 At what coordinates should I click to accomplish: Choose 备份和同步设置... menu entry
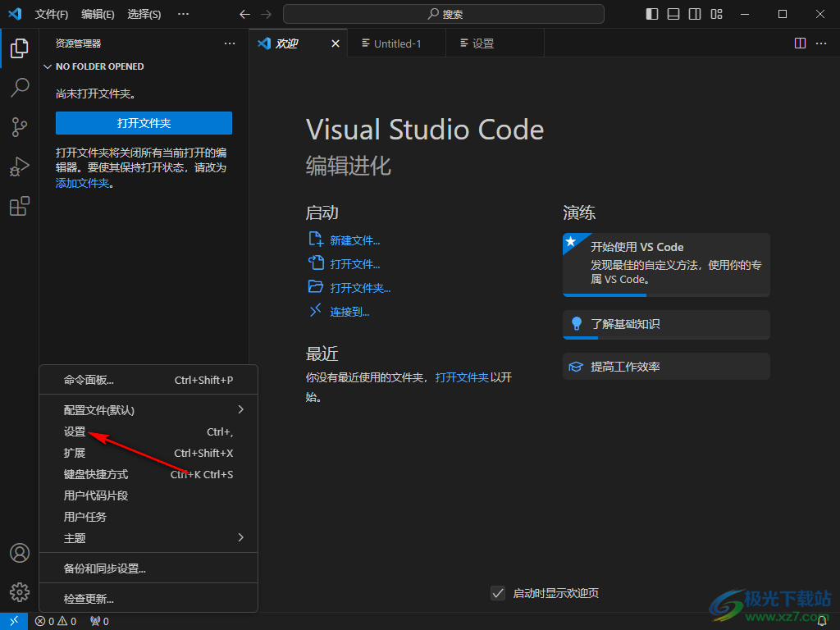pos(148,568)
